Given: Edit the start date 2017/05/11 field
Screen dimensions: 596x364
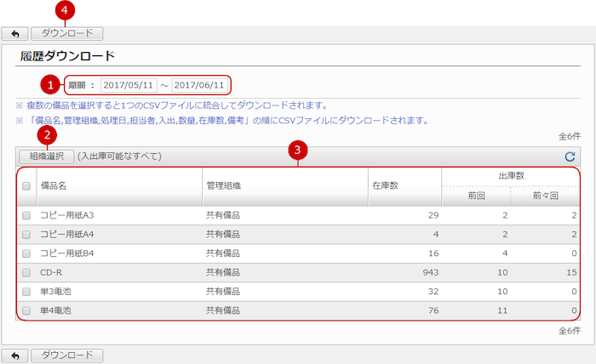Looking at the screenshot, I should pos(129,85).
